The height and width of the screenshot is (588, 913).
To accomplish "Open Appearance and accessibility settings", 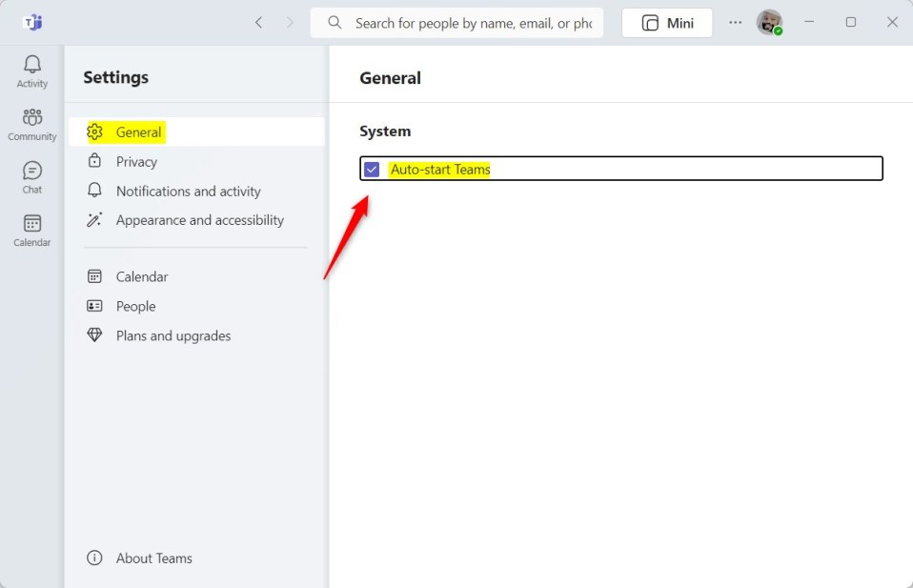I will [196, 220].
